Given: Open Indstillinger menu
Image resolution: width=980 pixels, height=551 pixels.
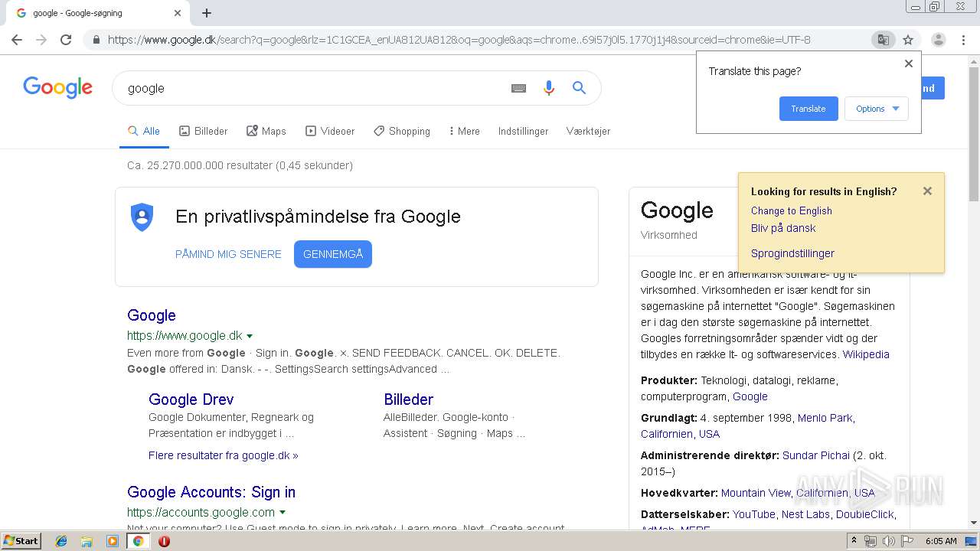Looking at the screenshot, I should [523, 131].
